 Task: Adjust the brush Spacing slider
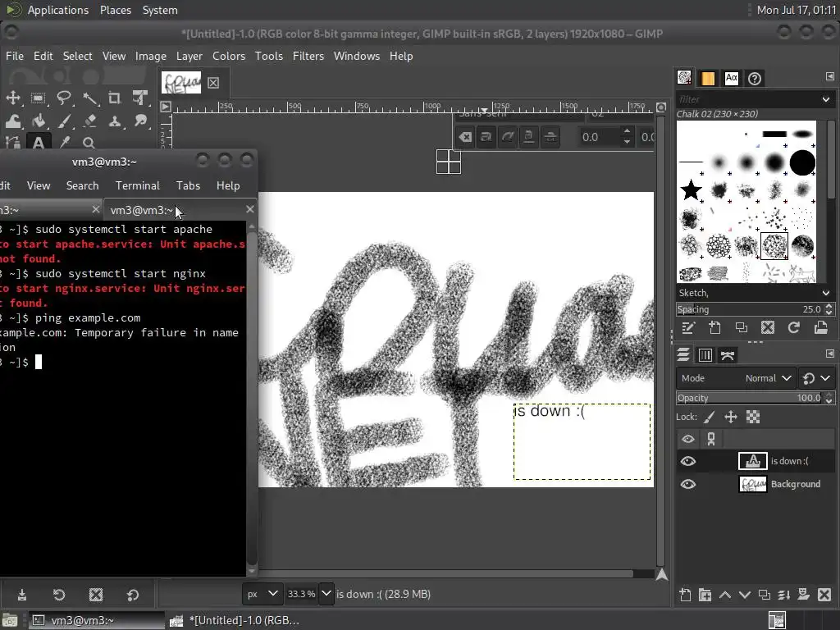pos(750,309)
